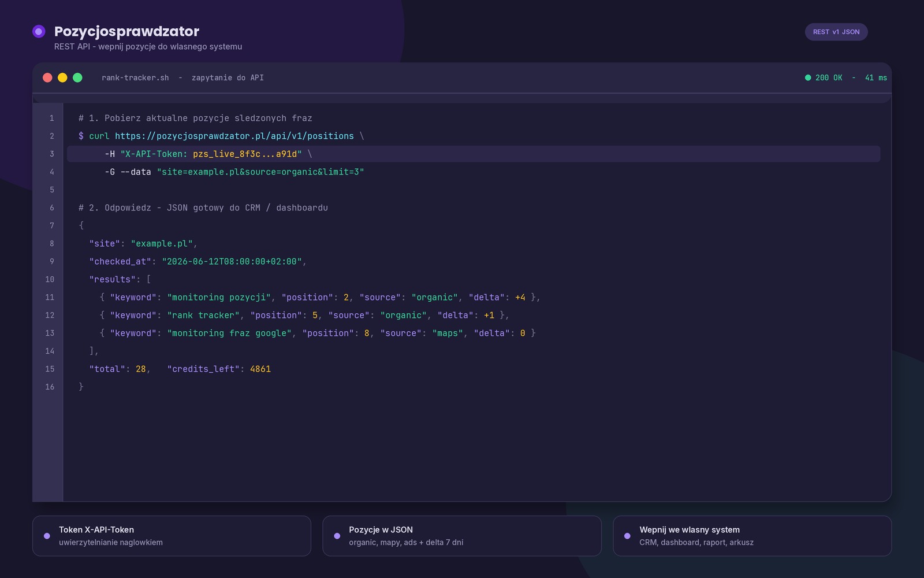Image resolution: width=924 pixels, height=578 pixels.
Task: Open the Wepnij we wlasny system card
Action: 752,536
